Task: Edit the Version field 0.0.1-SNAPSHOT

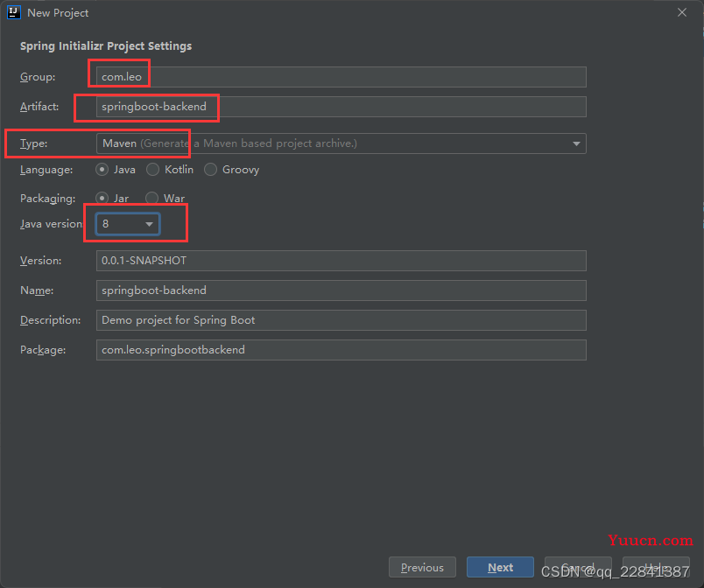Action: coord(341,261)
